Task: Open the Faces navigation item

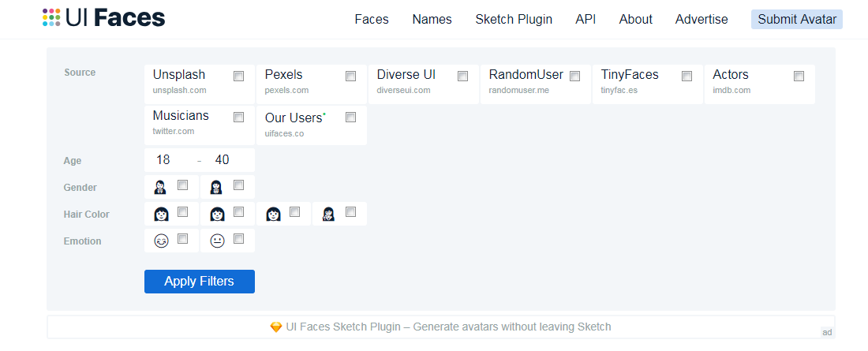Action: point(372,20)
